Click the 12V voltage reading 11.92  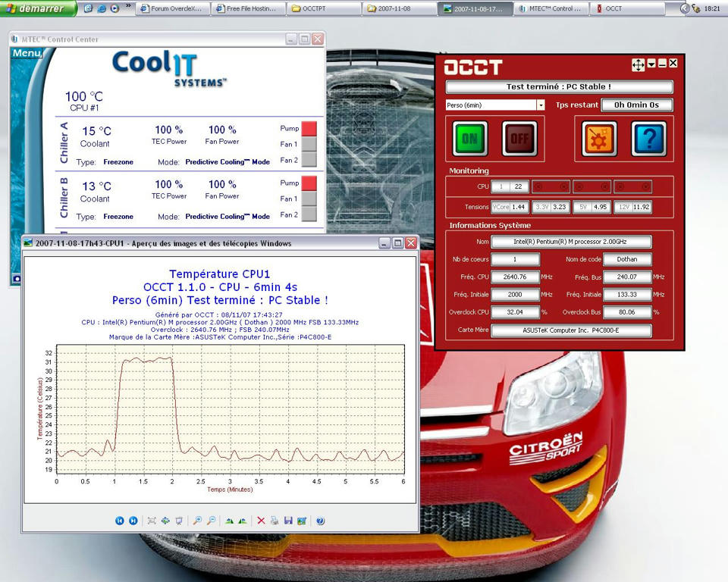[642, 207]
